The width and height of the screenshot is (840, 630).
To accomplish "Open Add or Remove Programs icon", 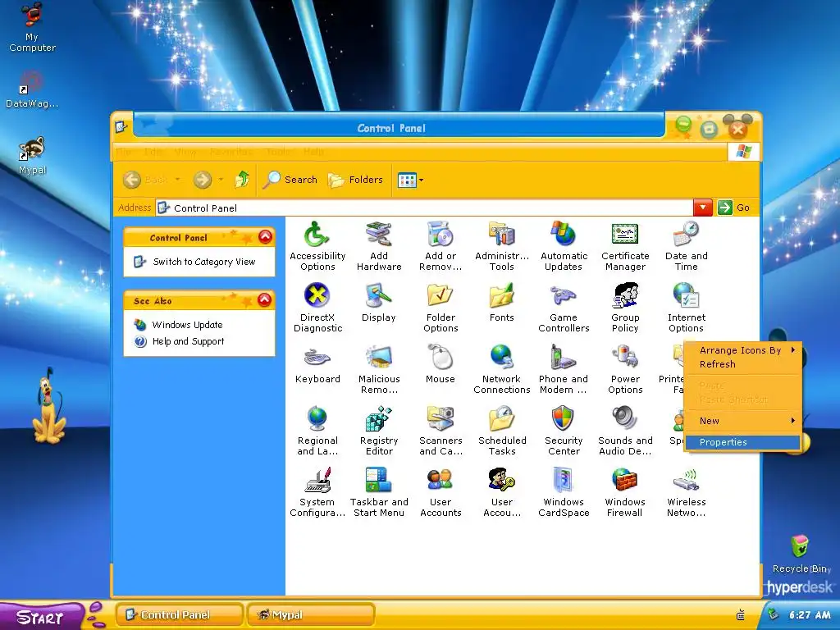I will pos(441,235).
